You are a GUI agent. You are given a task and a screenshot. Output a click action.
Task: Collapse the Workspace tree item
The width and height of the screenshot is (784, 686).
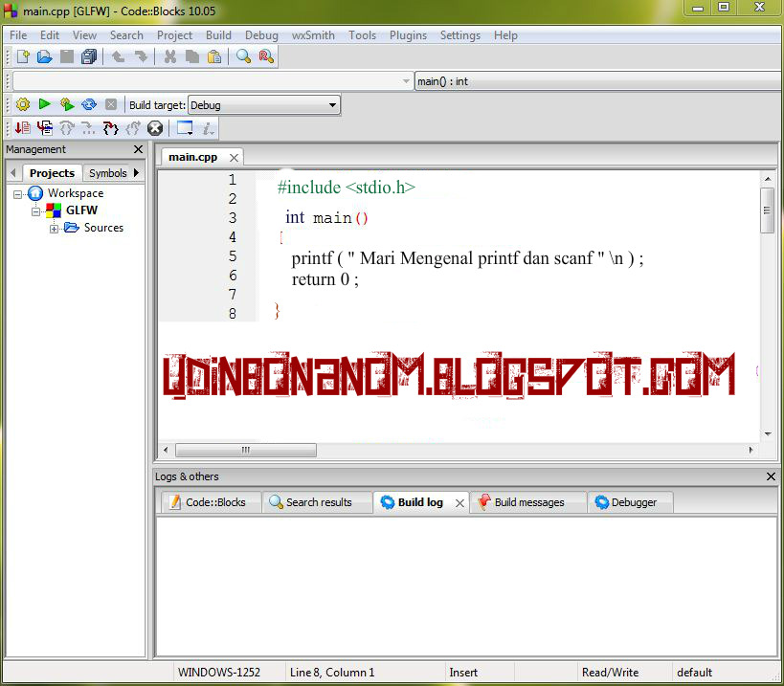pos(15,192)
